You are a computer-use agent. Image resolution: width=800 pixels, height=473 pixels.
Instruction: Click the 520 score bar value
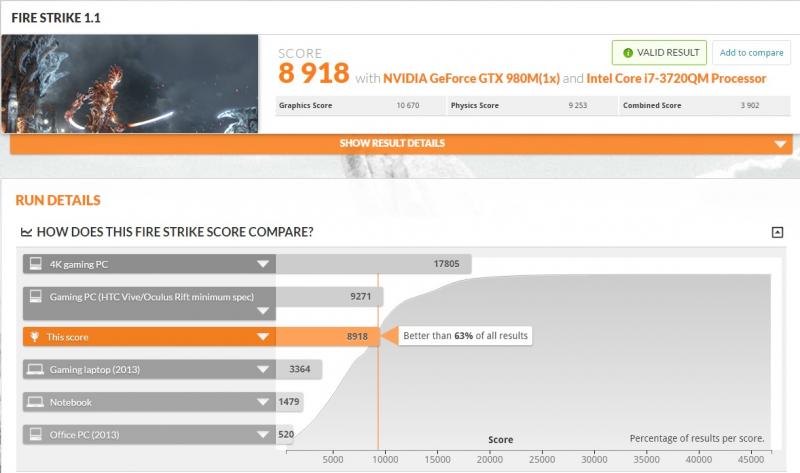point(286,434)
